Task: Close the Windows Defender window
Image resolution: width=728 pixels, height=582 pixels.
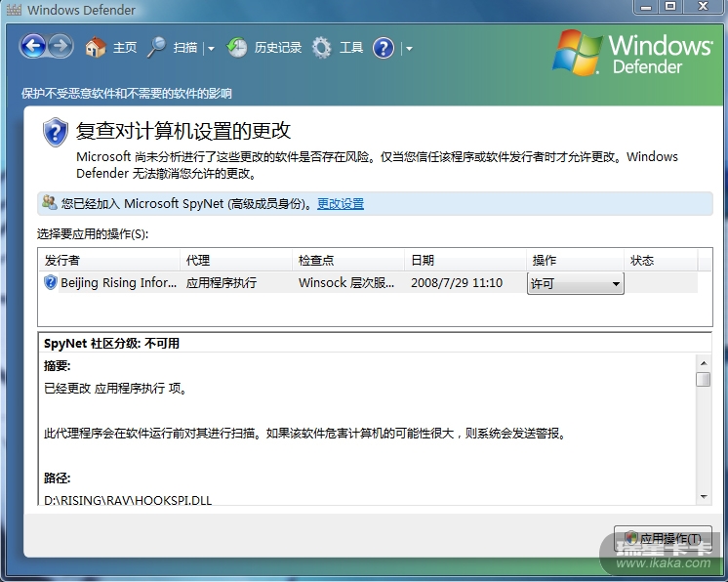Action: [703, 7]
